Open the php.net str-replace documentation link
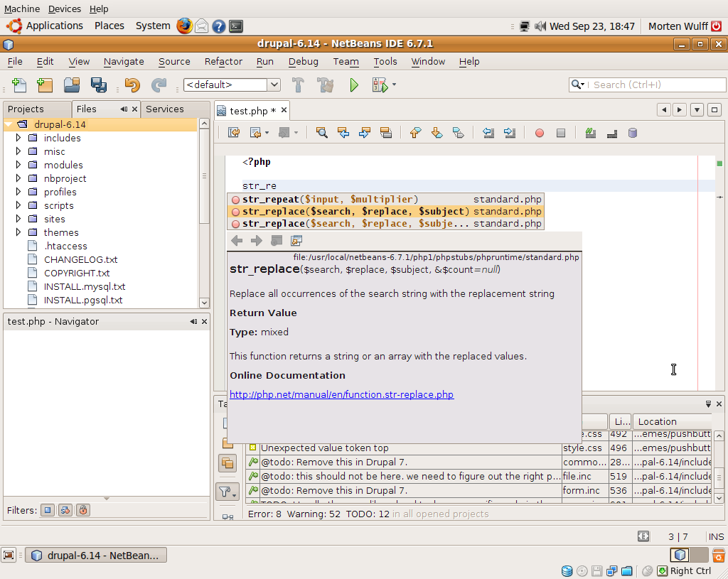This screenshot has height=579, width=728. pos(342,394)
